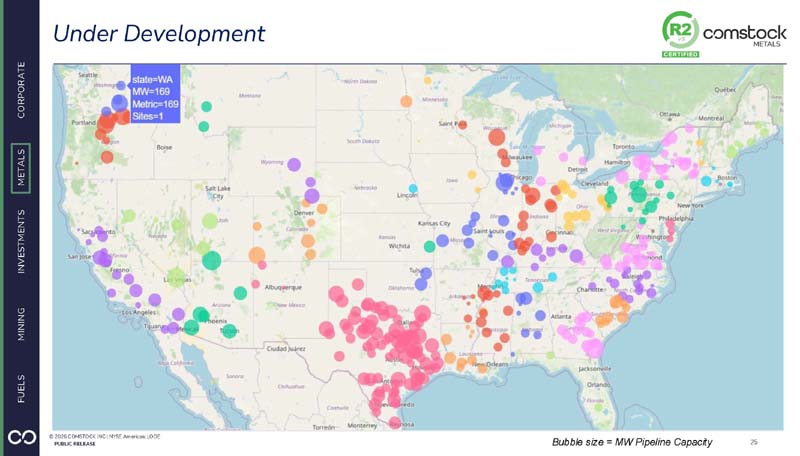800x456 pixels.
Task: Click the Comstock infinity logo icon
Action: (x=22, y=438)
